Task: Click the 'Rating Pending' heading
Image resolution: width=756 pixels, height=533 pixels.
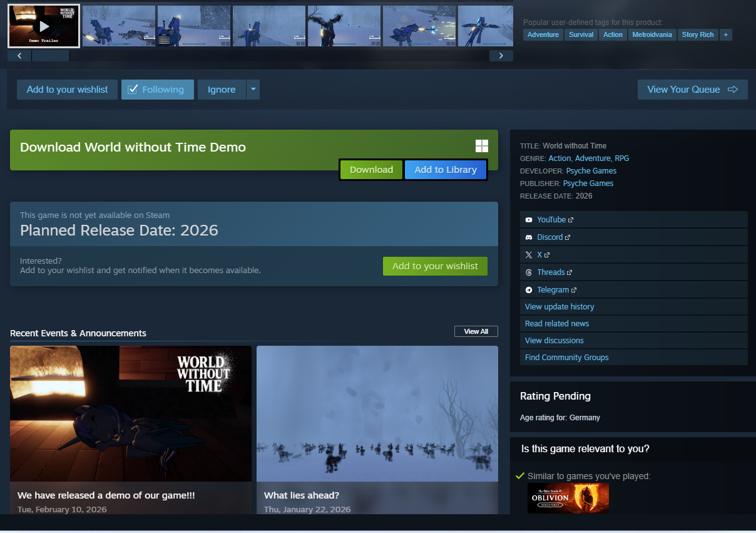Action: click(555, 396)
